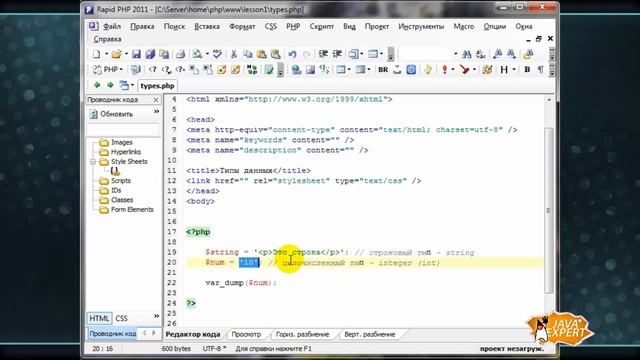Click the Find Previous icon

[498, 54]
